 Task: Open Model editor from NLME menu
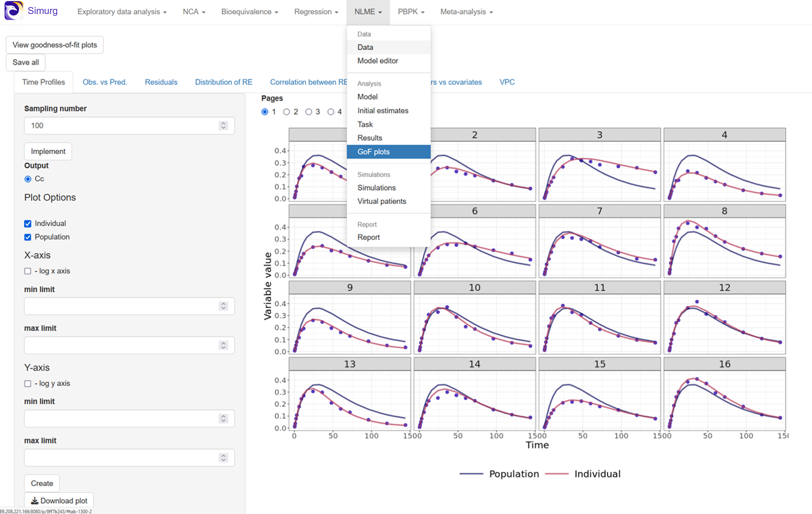pyautogui.click(x=389, y=61)
